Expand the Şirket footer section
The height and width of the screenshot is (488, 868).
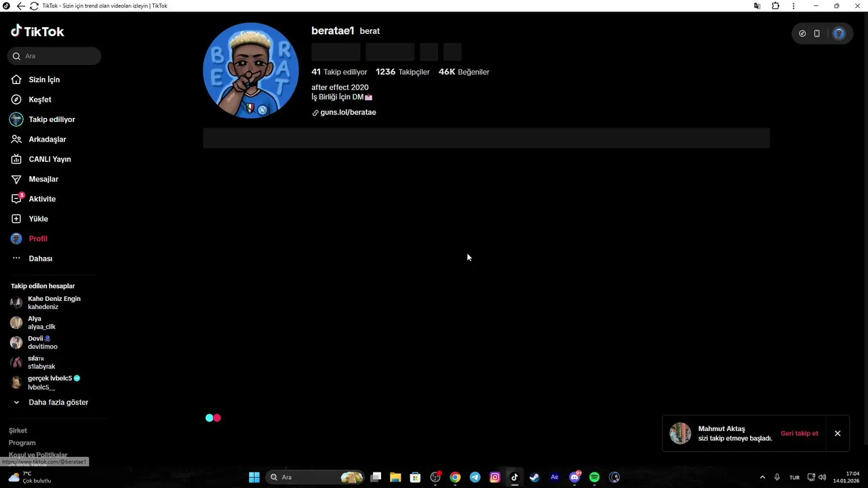point(18,431)
